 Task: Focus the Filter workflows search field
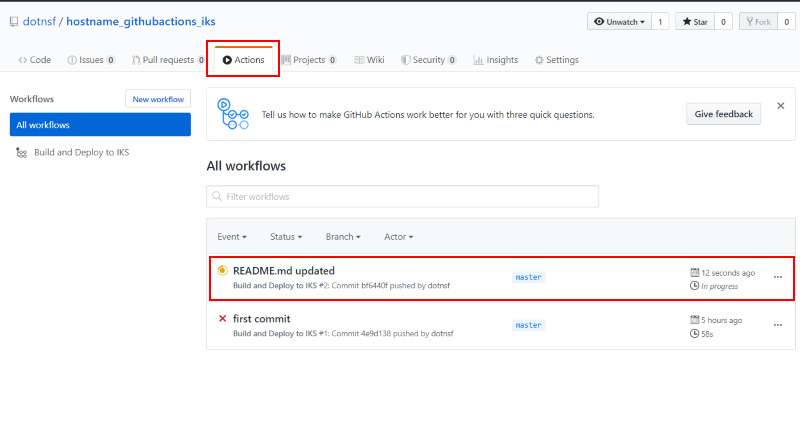point(403,196)
